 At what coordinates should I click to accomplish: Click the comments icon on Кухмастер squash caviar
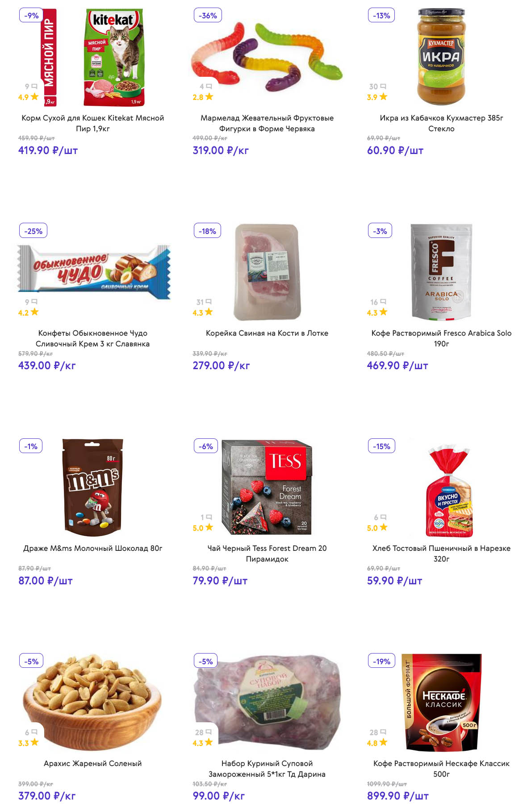383,86
